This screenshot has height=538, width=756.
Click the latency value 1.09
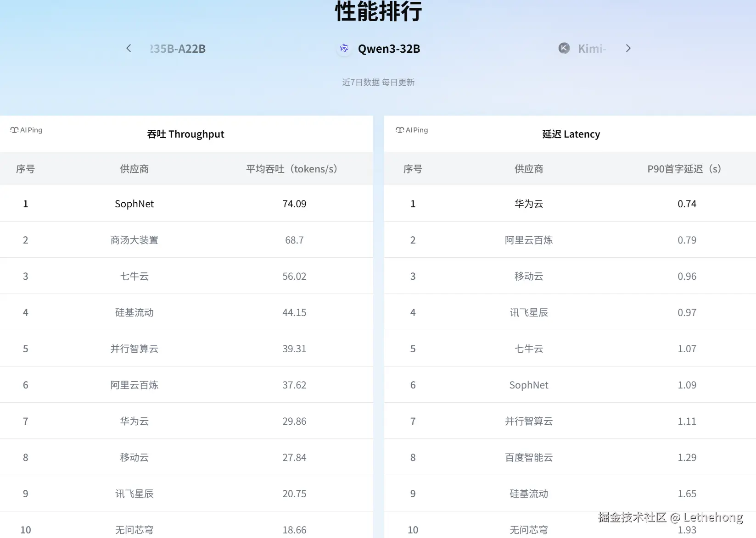687,385
